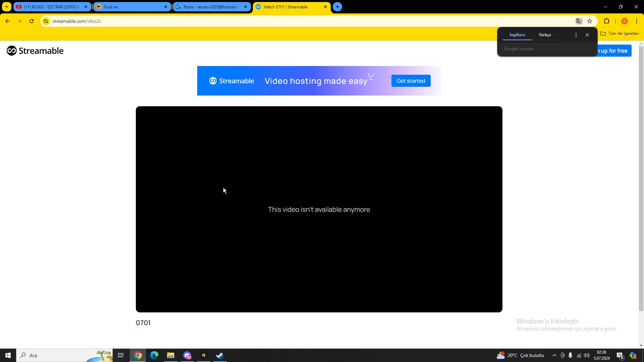Open File Explorer from the taskbar
This screenshot has height=362, width=644.
[x=171, y=355]
